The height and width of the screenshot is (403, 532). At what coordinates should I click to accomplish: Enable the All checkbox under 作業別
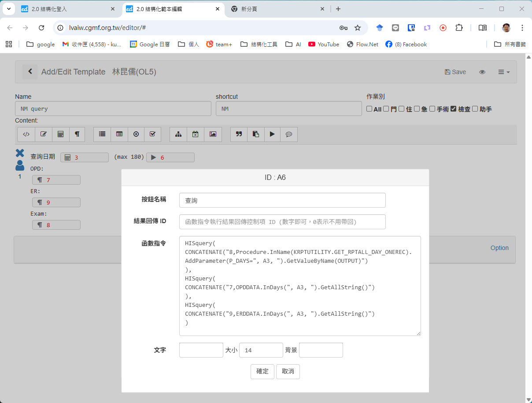[x=369, y=109]
